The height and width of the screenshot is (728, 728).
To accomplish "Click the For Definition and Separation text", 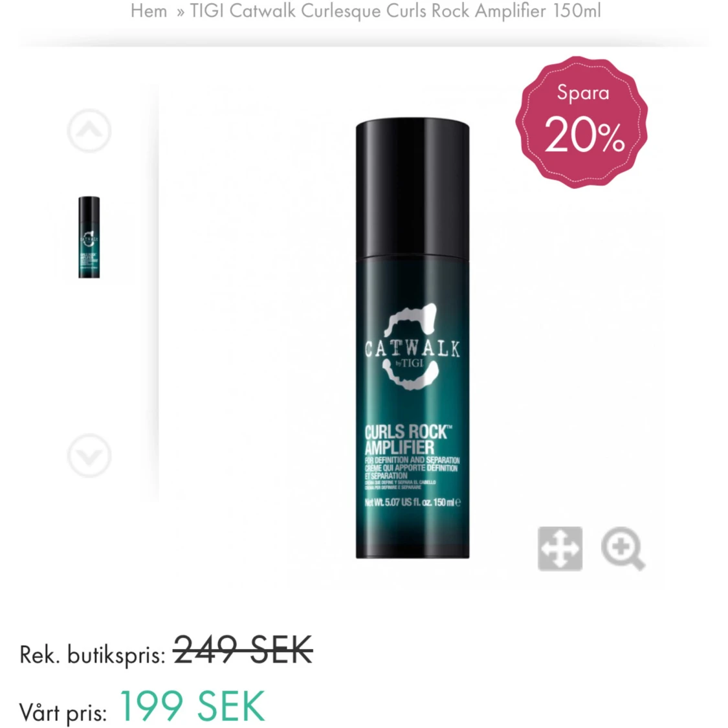I will 412,460.
